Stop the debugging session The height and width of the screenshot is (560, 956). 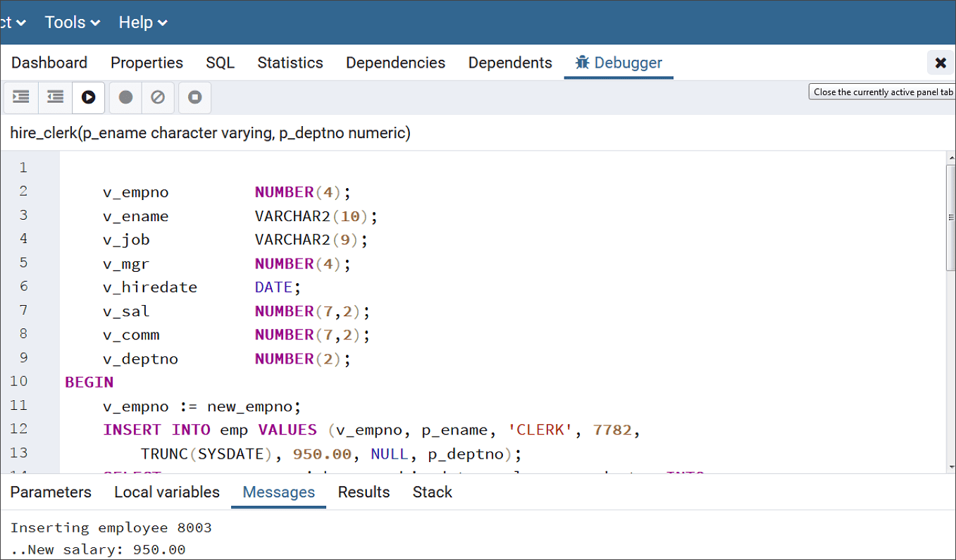pos(194,97)
